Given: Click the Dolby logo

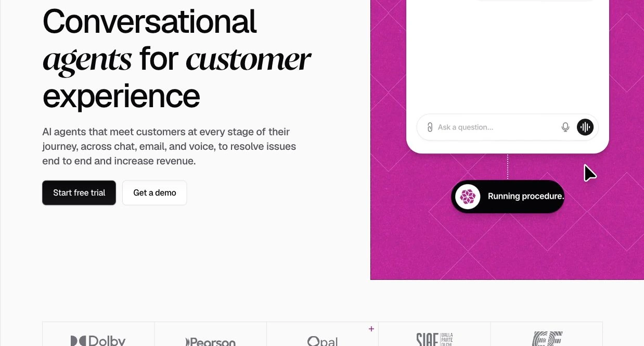Looking at the screenshot, I should (98, 341).
